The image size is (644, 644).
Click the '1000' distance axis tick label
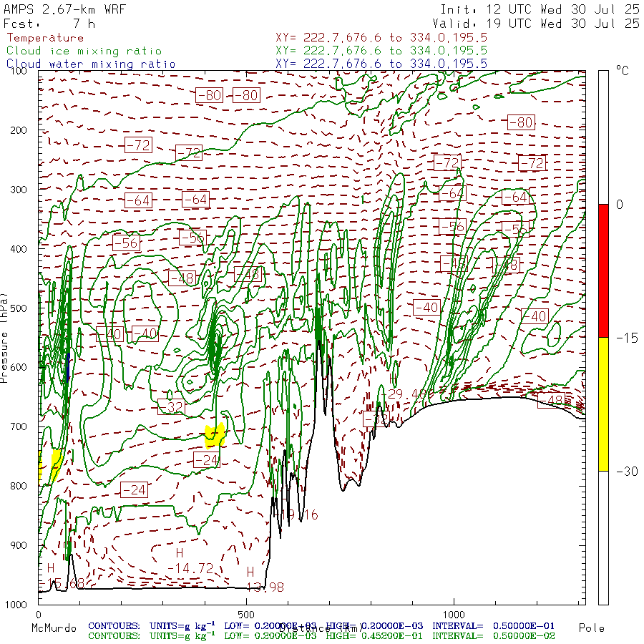point(454,615)
